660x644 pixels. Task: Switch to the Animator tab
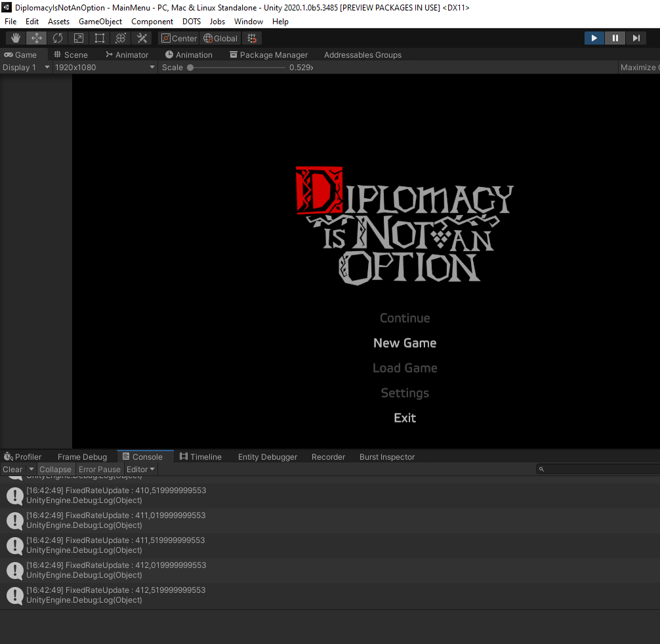click(x=127, y=54)
